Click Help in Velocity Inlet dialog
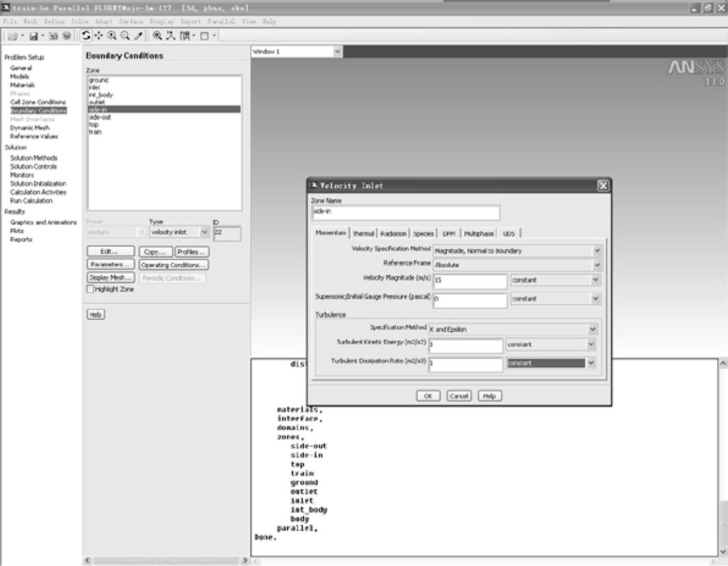Viewport: 728px width, 566px height. [x=490, y=396]
